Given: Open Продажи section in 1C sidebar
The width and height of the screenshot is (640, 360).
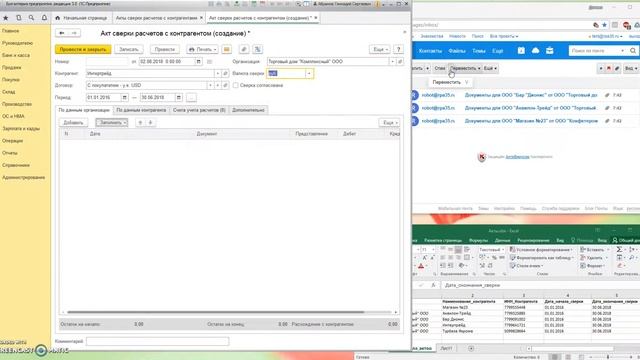Looking at the screenshot, I should 11,67.
